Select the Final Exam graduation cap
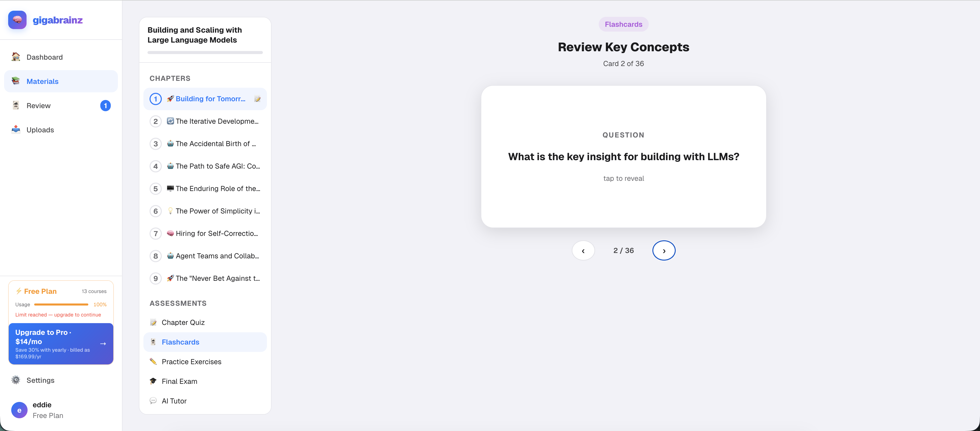 pos(153,381)
